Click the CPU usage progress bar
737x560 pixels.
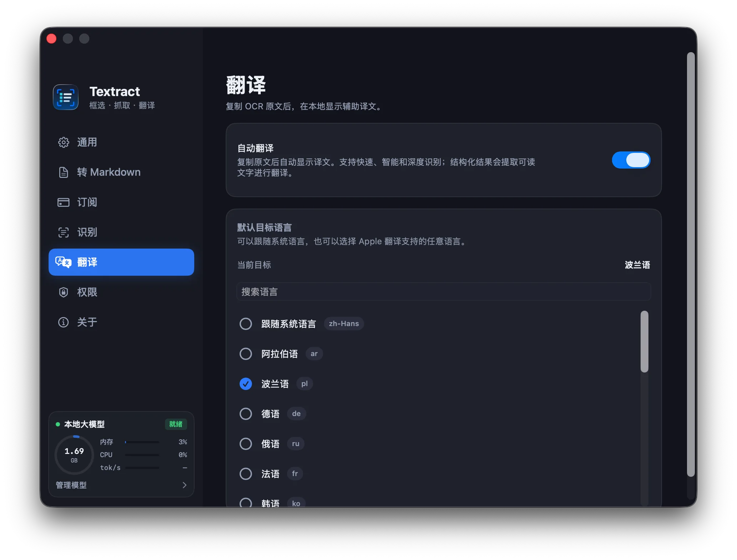coord(142,455)
